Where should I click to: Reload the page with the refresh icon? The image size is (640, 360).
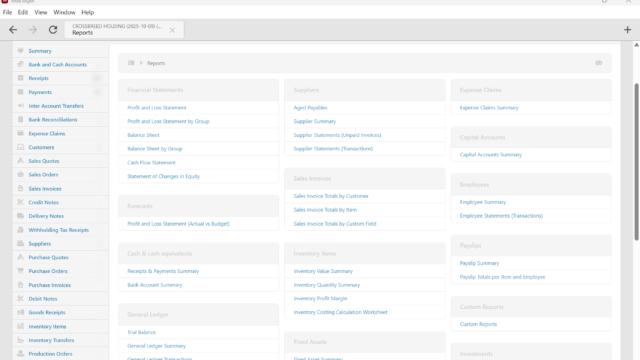pos(53,30)
